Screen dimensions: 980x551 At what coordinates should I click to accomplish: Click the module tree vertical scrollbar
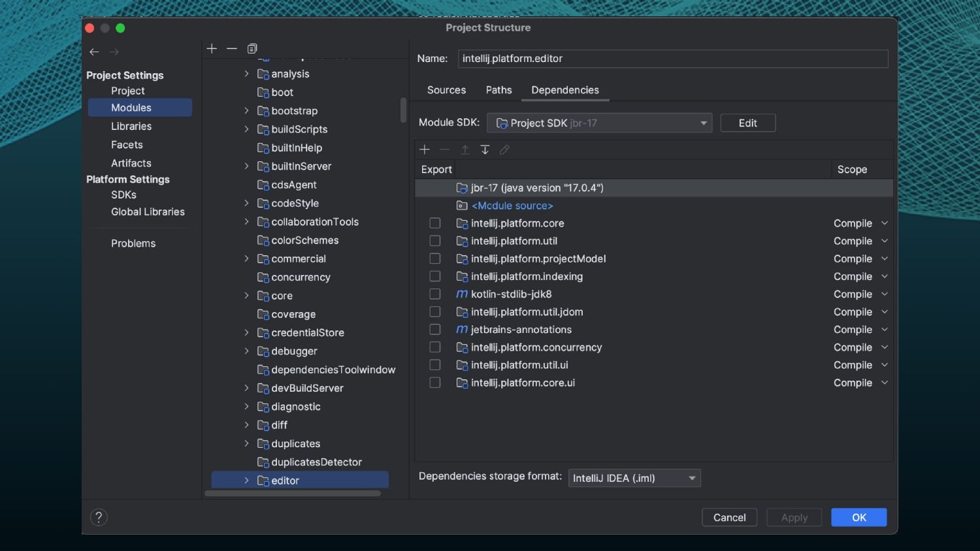[x=403, y=110]
